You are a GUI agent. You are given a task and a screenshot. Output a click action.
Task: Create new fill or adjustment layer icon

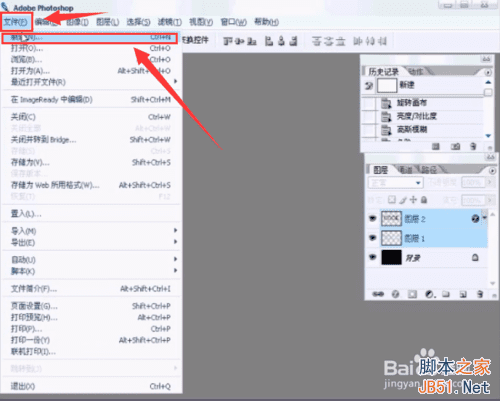(x=430, y=294)
